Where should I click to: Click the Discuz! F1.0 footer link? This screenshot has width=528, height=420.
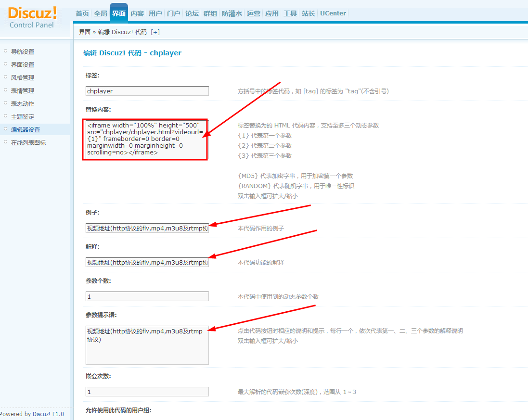click(48, 414)
